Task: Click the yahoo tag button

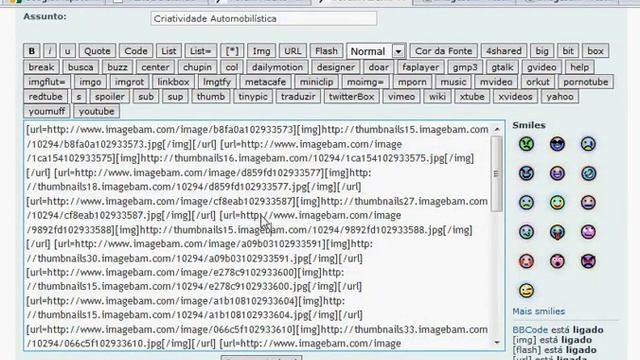Action: 560,96
